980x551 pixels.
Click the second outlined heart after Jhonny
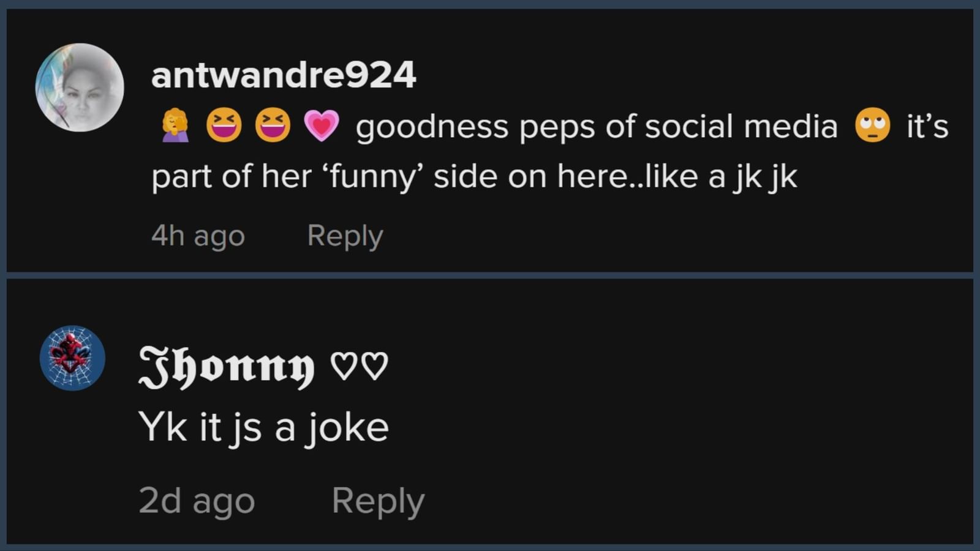(375, 367)
